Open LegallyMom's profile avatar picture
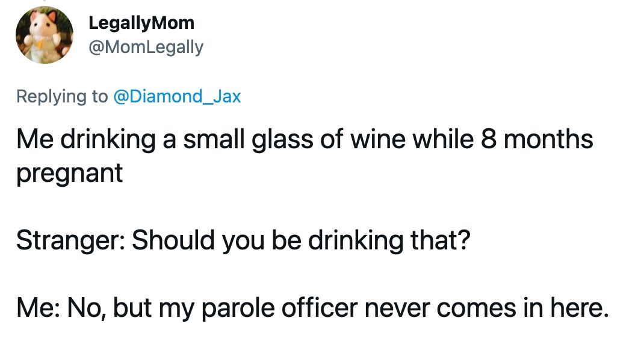Viewport: 644px width, 341px height. [45, 35]
